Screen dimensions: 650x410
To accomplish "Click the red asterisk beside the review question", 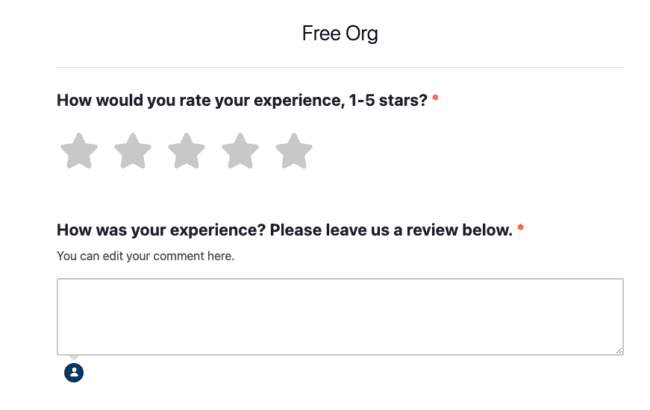I will (521, 229).
